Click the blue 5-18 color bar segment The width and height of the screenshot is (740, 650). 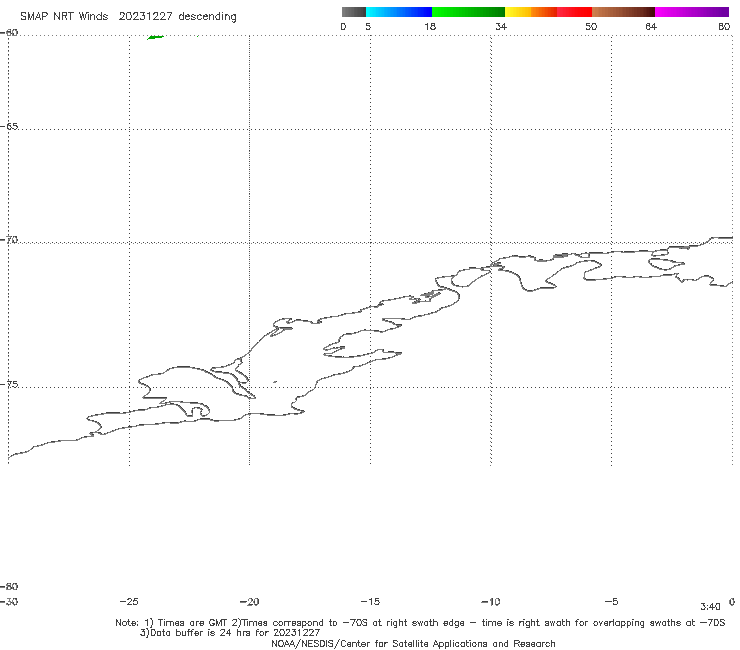(399, 12)
